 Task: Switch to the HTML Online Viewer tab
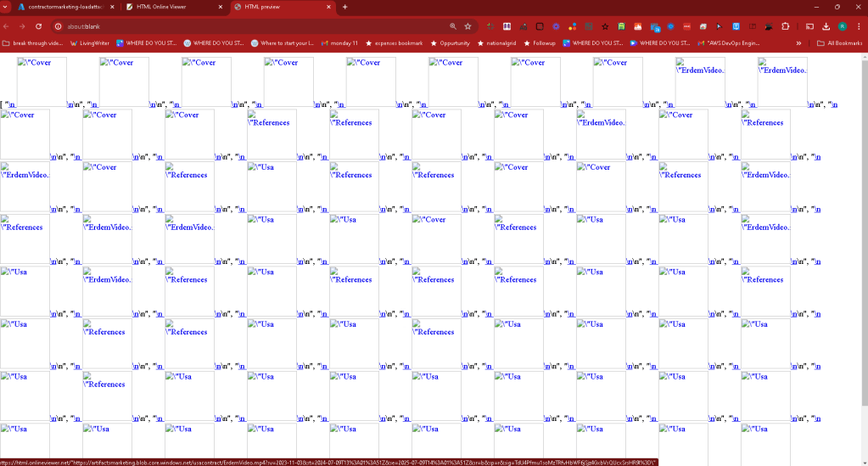pos(173,7)
